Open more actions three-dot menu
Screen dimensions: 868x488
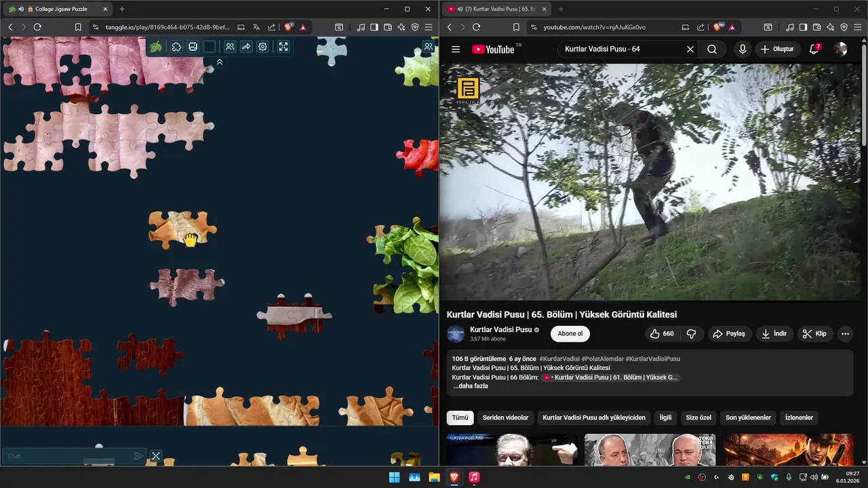pos(845,333)
